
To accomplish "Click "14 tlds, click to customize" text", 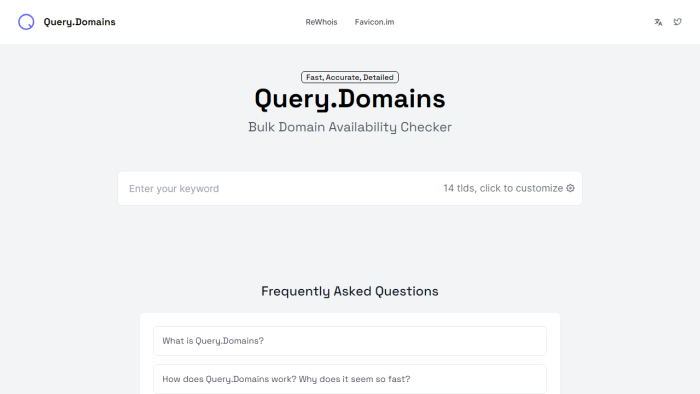I will point(503,188).
